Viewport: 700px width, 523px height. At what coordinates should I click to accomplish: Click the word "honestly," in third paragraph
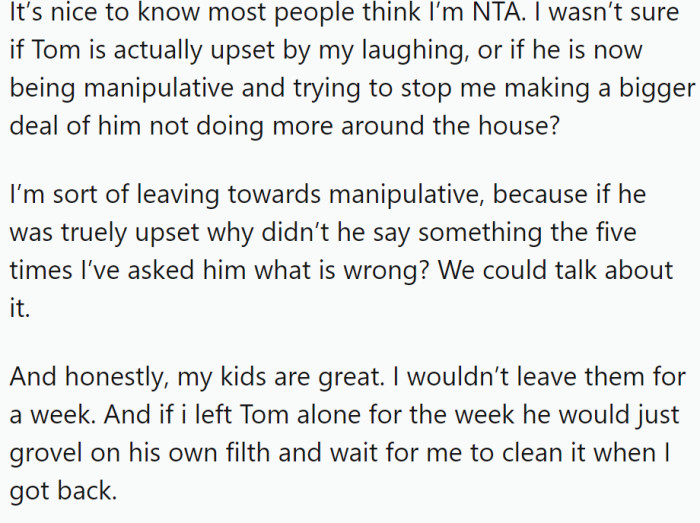(x=117, y=378)
